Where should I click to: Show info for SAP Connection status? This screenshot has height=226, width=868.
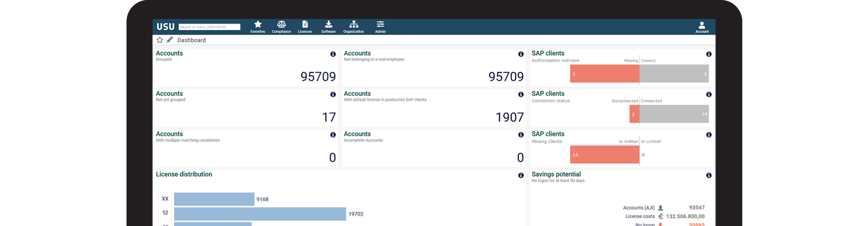(x=708, y=94)
